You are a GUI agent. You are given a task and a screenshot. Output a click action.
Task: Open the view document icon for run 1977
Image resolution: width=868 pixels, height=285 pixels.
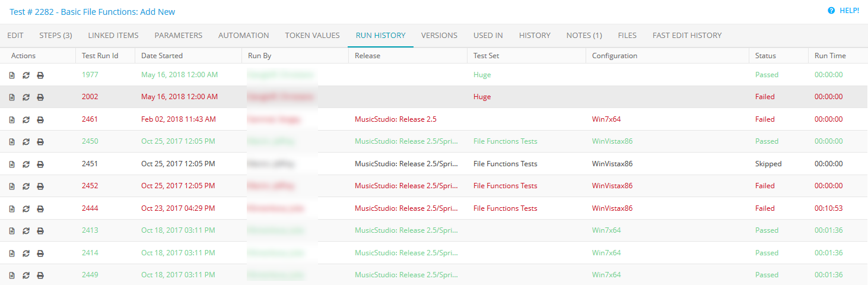(12, 75)
